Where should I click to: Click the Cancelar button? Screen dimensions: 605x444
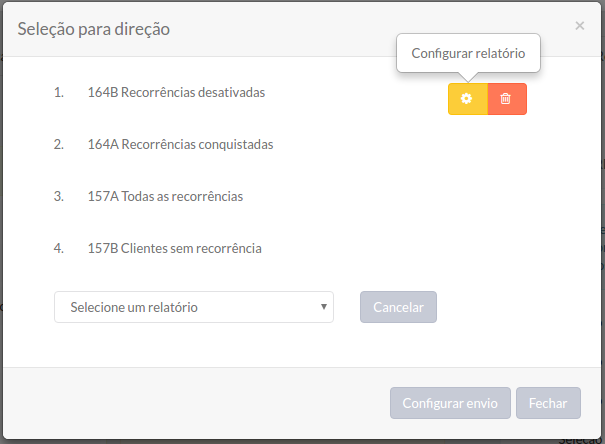(x=398, y=307)
